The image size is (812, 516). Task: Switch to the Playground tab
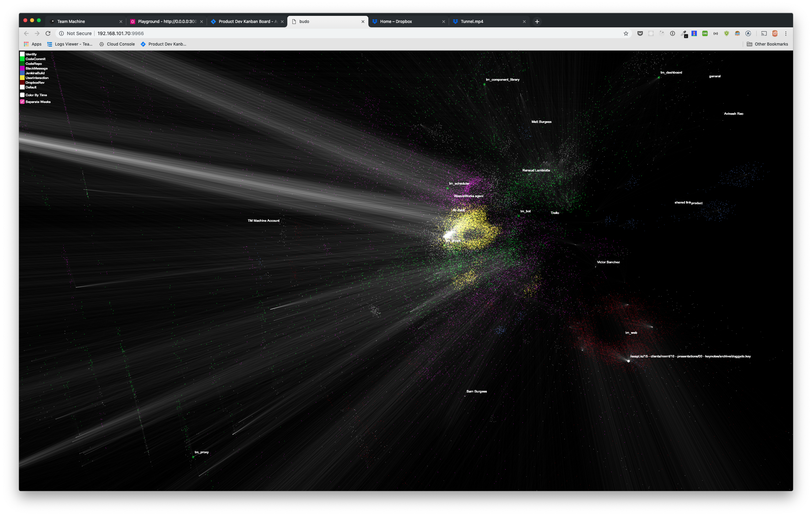[x=166, y=22]
